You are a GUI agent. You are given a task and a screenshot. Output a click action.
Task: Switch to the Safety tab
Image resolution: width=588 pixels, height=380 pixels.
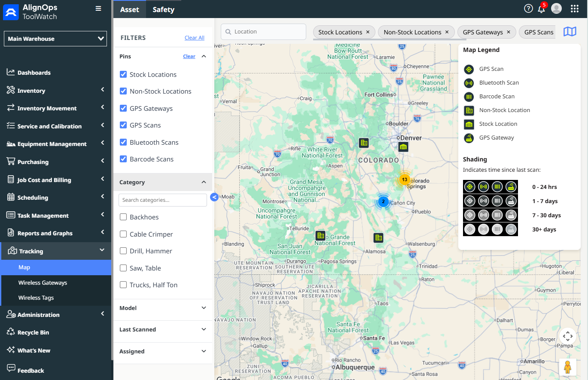coord(163,9)
